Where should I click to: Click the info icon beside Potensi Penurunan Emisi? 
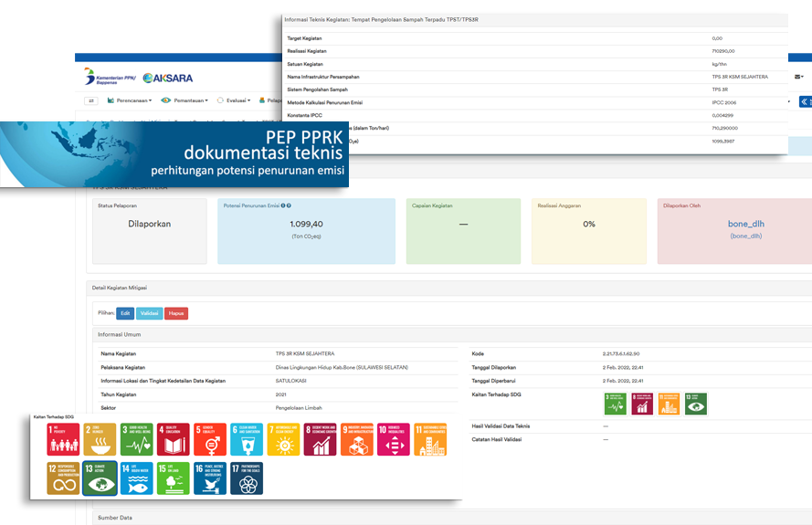pyautogui.click(x=283, y=206)
